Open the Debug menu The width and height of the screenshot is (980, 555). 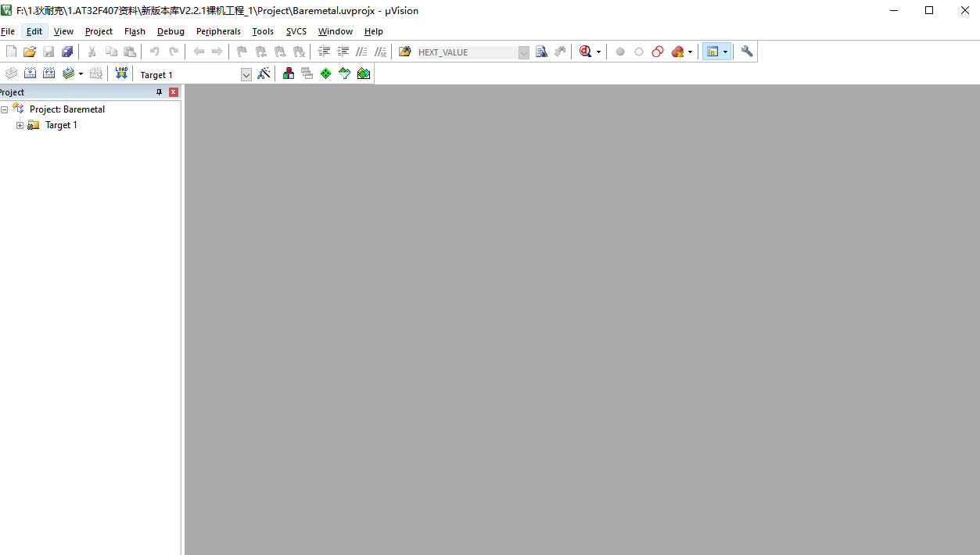click(171, 31)
